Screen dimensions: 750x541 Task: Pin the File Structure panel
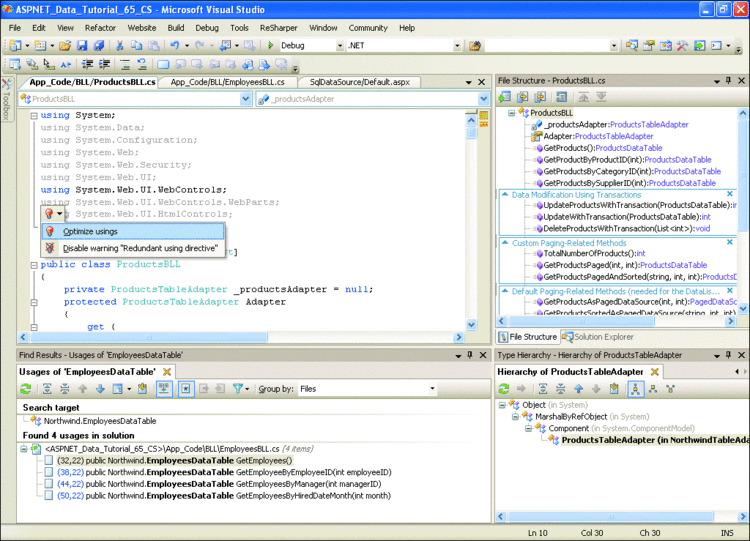728,81
